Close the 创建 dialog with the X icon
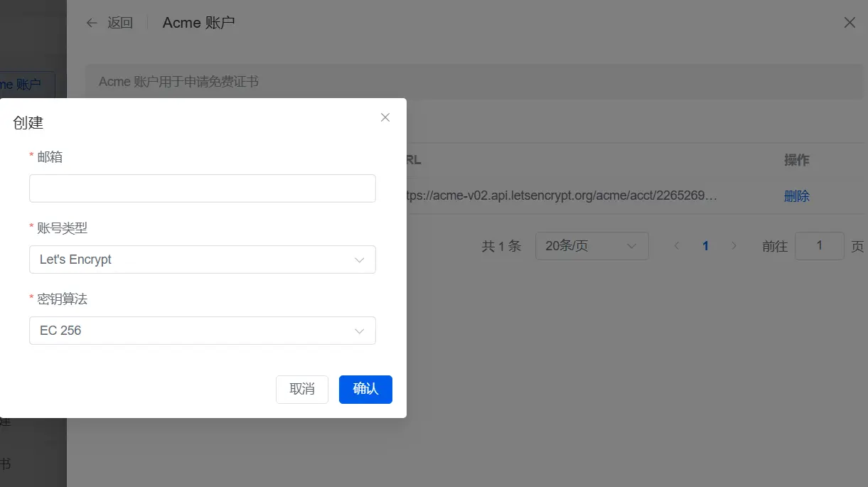Image resolution: width=868 pixels, height=487 pixels. pyautogui.click(x=385, y=117)
